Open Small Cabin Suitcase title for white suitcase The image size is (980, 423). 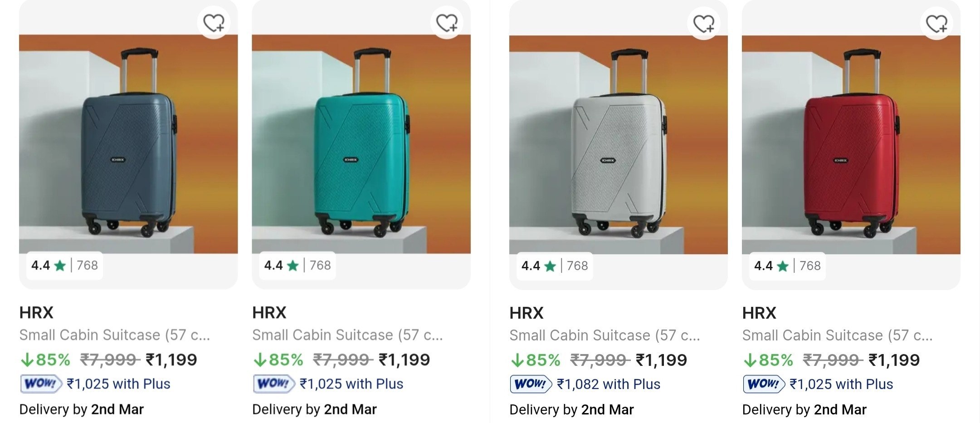[x=605, y=335]
